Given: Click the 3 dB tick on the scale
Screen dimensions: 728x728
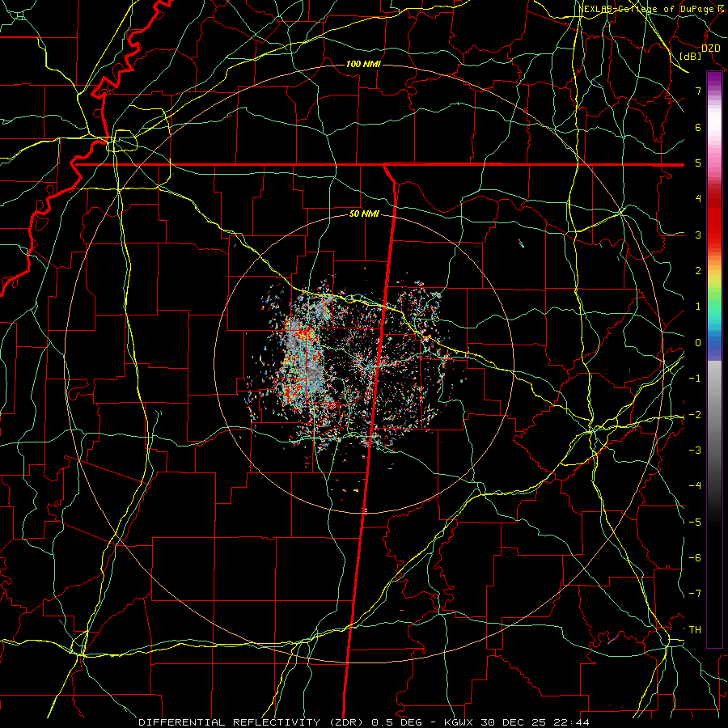Looking at the screenshot, I should [x=698, y=235].
